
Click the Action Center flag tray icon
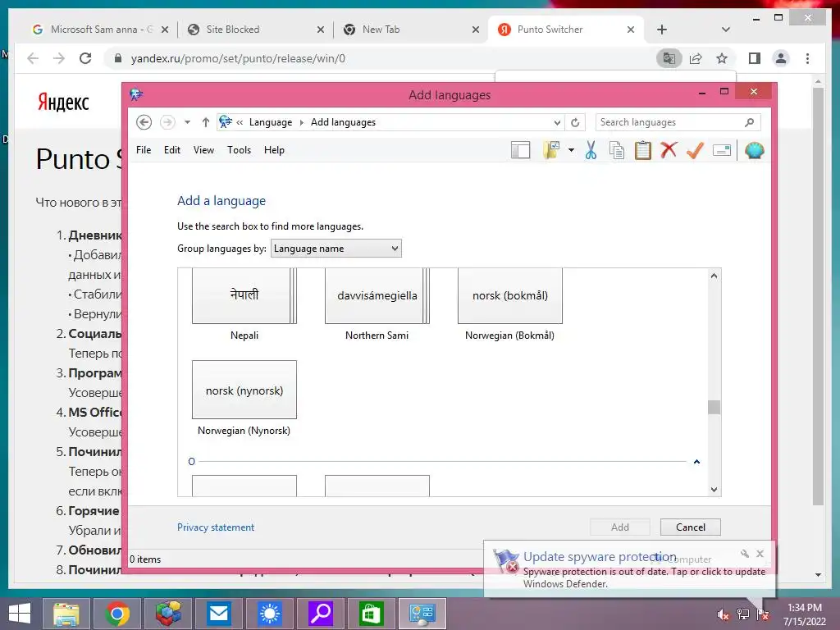click(x=763, y=614)
